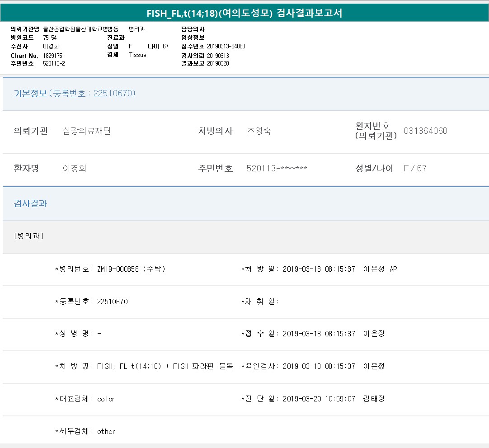Select 처방명 FISH, FL t(14;18) + FISH 파라핀 블록
Screen dimensions: 489x448
[165, 366]
